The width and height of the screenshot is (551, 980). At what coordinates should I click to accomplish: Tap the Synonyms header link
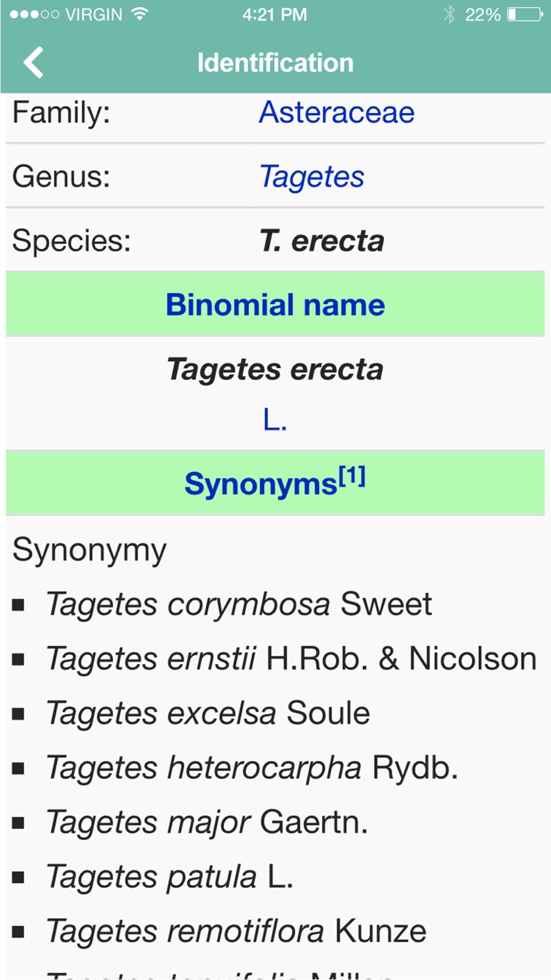tap(261, 484)
